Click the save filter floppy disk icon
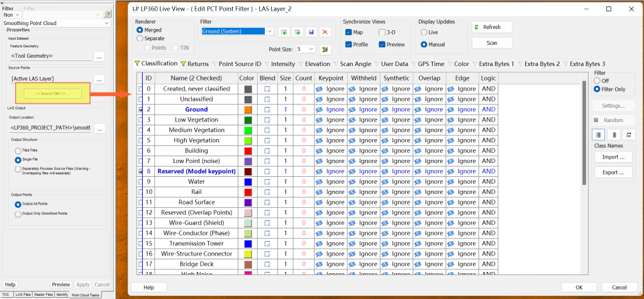The width and height of the screenshot is (644, 299). pos(311,31)
